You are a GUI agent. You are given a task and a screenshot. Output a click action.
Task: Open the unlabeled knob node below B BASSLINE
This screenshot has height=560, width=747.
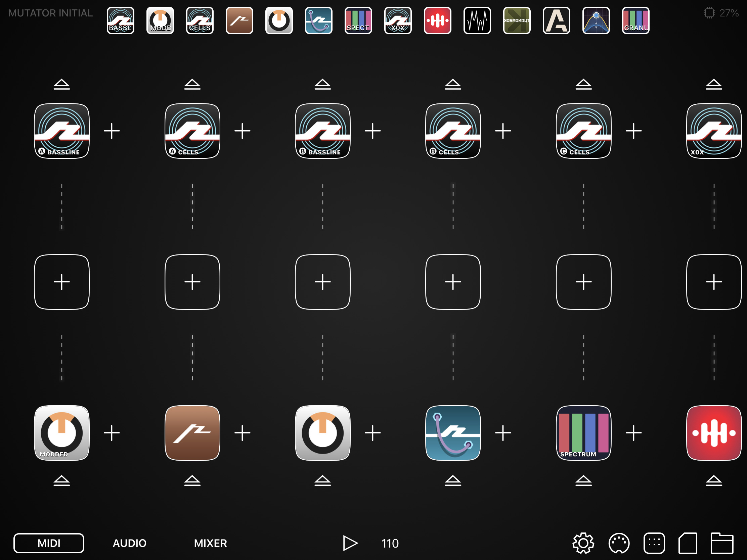coord(323,433)
